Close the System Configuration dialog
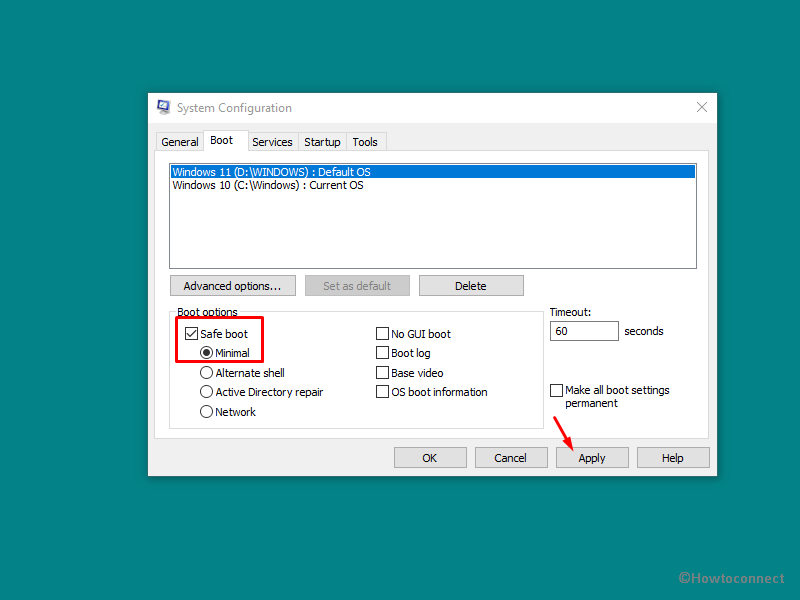 pos(702,107)
